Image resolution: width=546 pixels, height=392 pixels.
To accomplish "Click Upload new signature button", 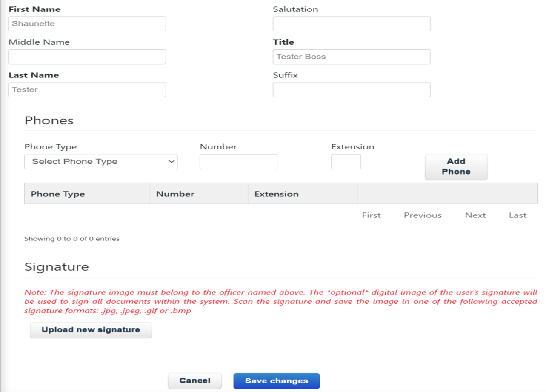I will tap(91, 330).
